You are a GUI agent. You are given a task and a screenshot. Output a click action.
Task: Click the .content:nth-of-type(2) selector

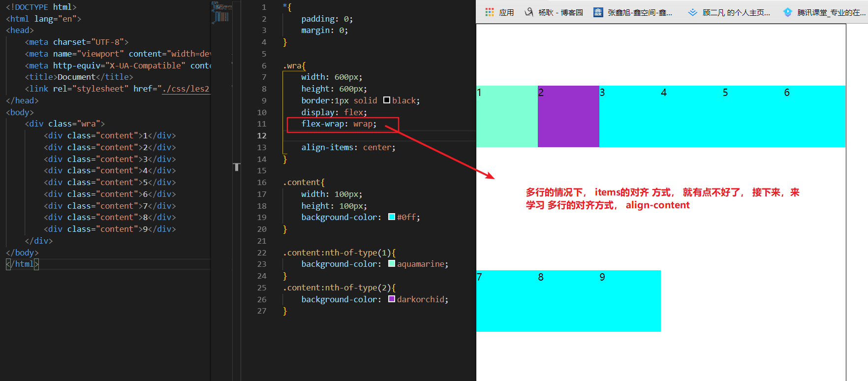pos(339,288)
